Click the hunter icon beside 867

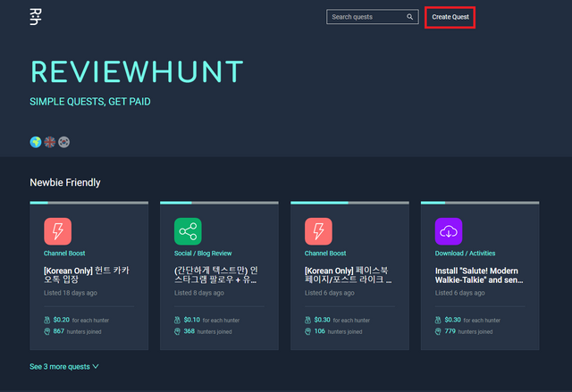coord(47,331)
